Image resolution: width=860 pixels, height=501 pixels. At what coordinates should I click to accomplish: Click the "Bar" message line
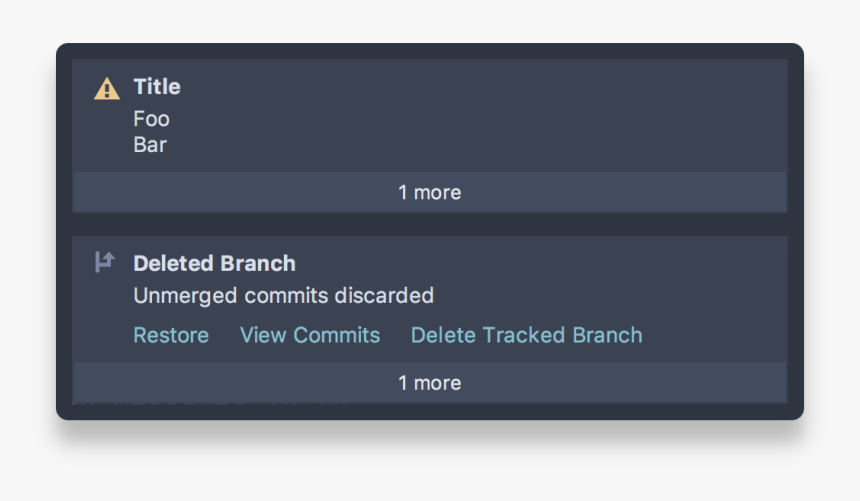click(x=150, y=145)
